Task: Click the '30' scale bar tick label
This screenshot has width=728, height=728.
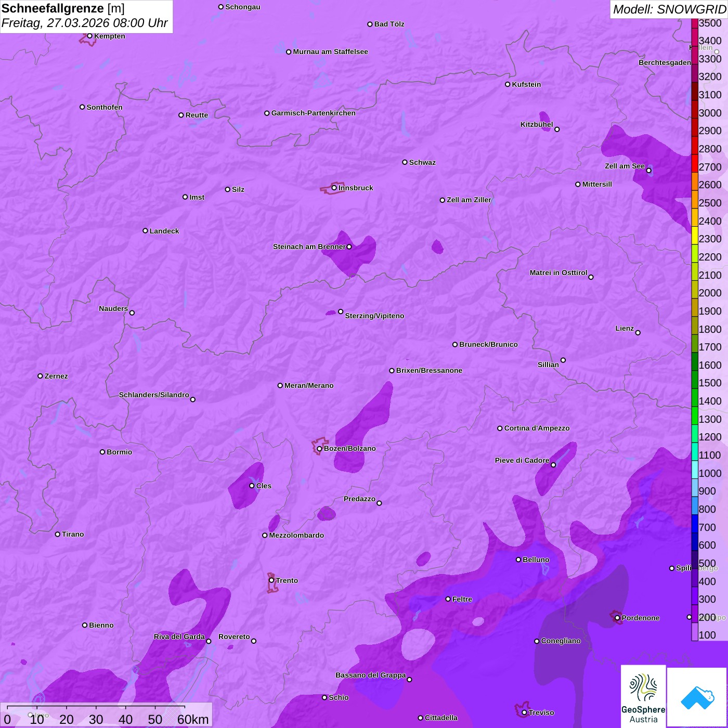Action: [96, 719]
